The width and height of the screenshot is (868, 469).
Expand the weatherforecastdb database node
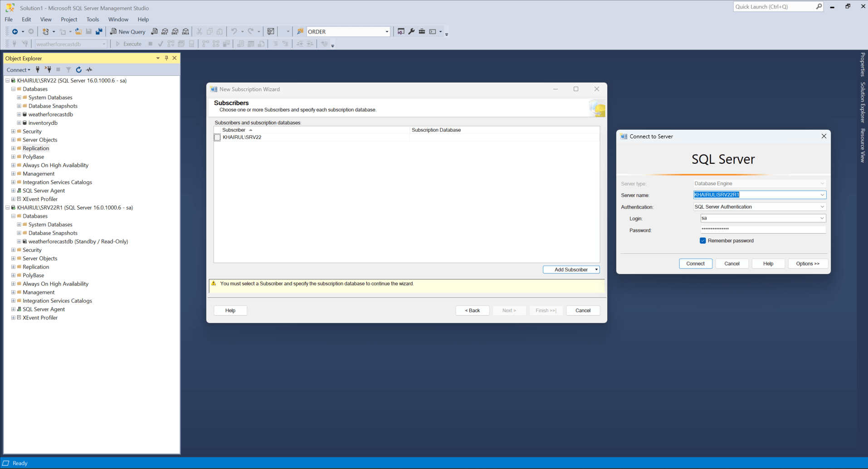click(x=19, y=114)
